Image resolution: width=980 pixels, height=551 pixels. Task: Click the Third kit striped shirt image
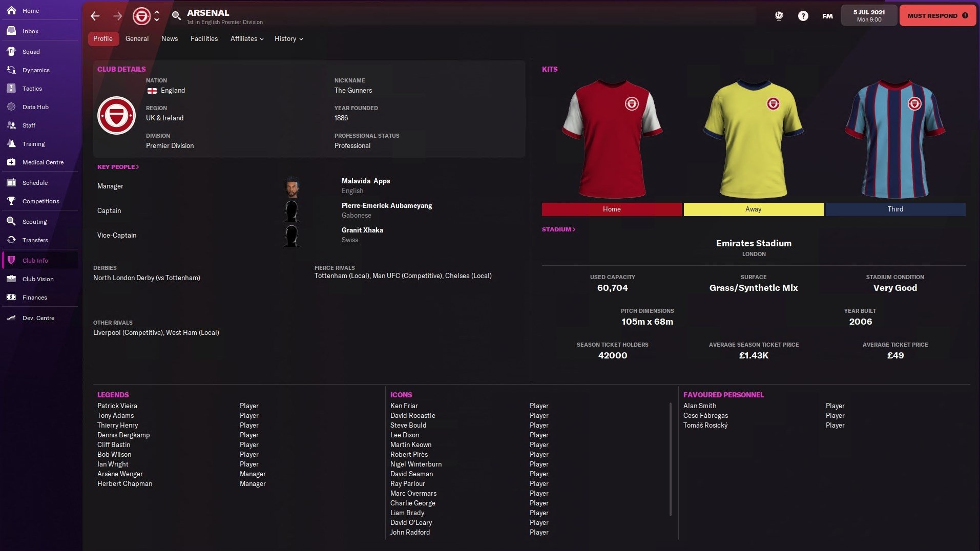895,138
